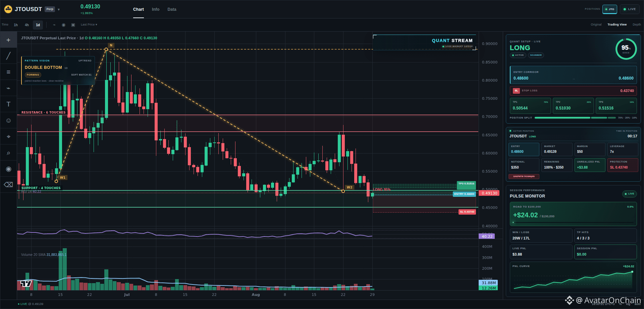Click the SL 0.43740 chart label

[467, 212]
